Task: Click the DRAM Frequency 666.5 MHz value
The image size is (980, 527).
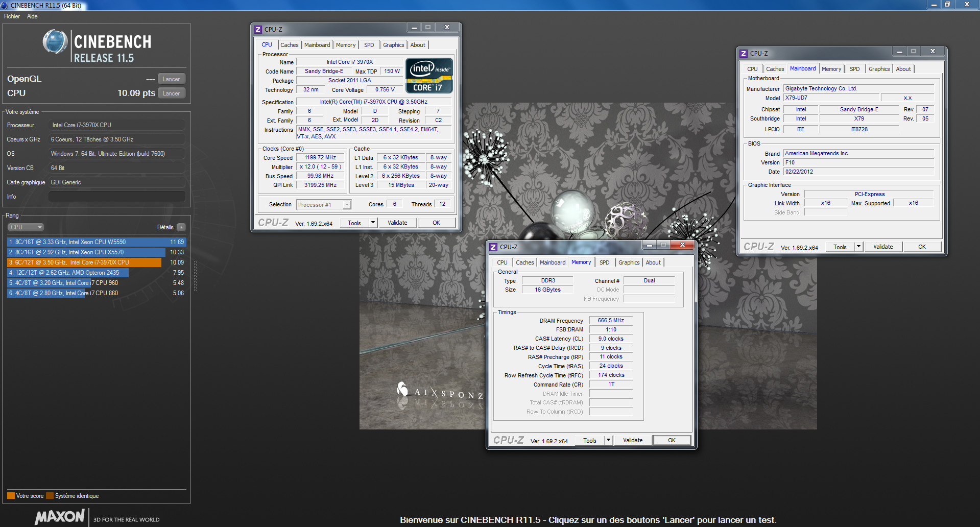Action: tap(611, 321)
